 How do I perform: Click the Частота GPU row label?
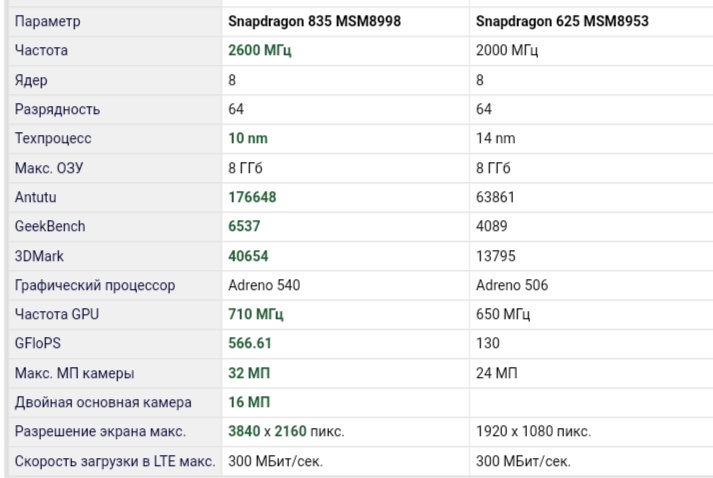coord(57,314)
